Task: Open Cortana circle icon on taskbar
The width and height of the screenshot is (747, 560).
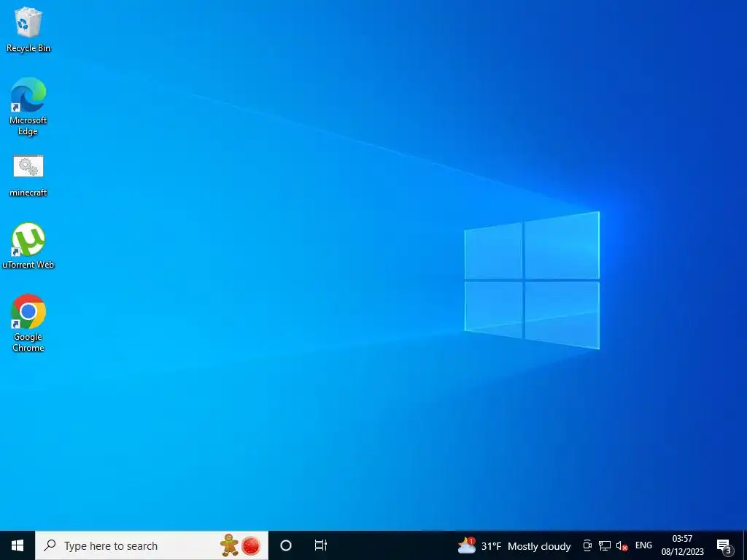Action: coord(286,545)
